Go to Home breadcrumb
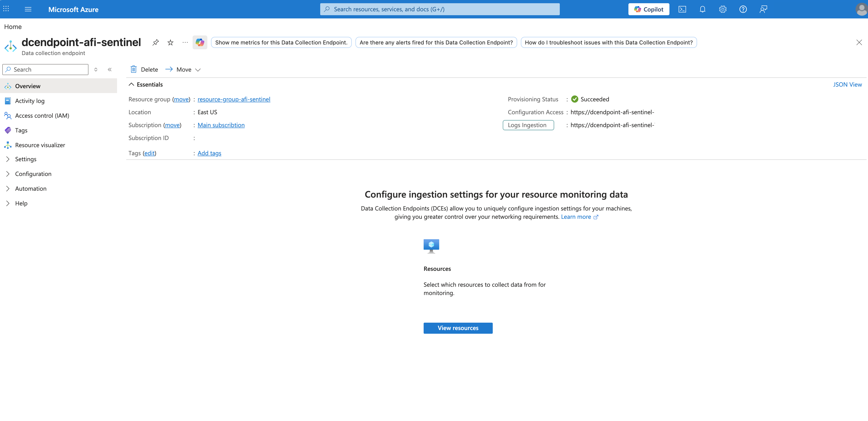 (13, 27)
